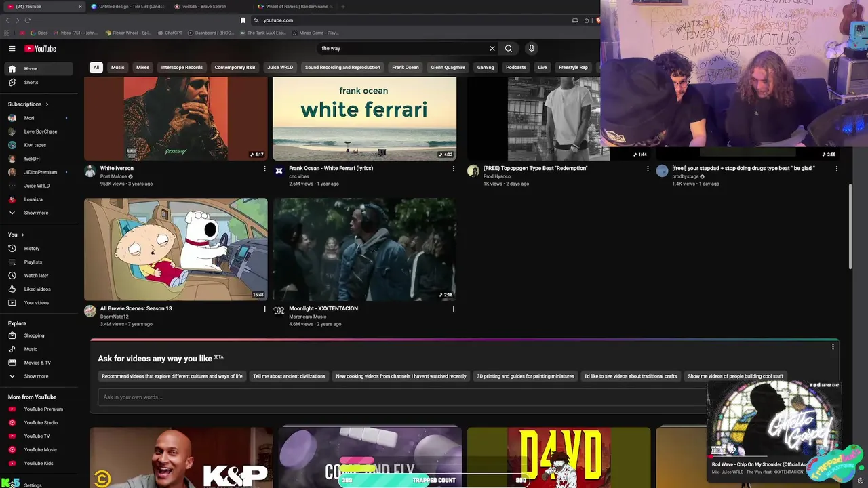Open options for the Ask for videos panel
The width and height of the screenshot is (868, 488).
pyautogui.click(x=833, y=347)
